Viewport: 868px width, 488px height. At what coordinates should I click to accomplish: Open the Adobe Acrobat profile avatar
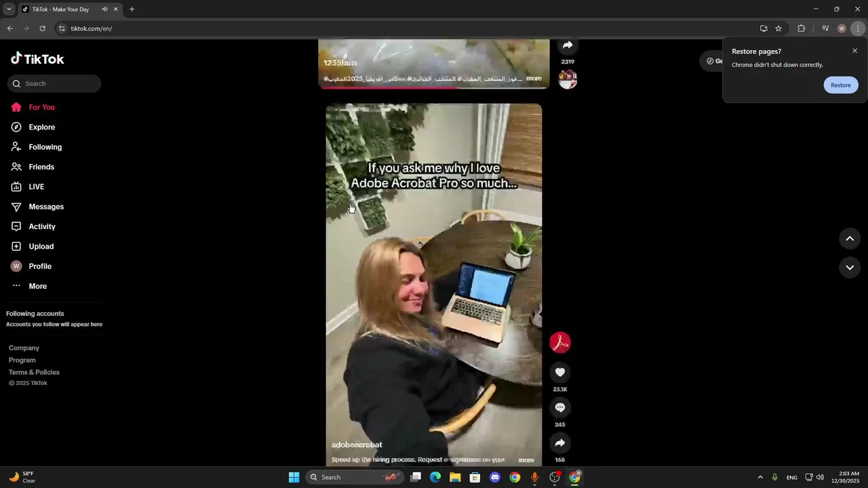(560, 342)
